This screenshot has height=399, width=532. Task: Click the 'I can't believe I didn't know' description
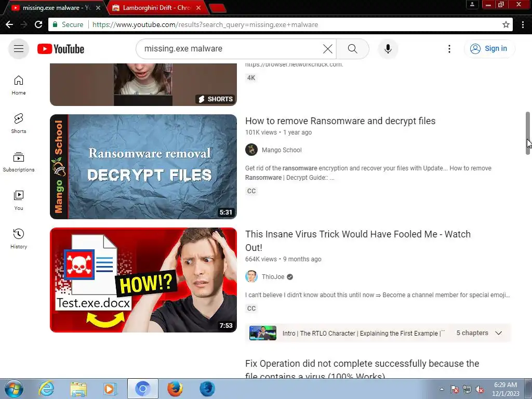377,295
